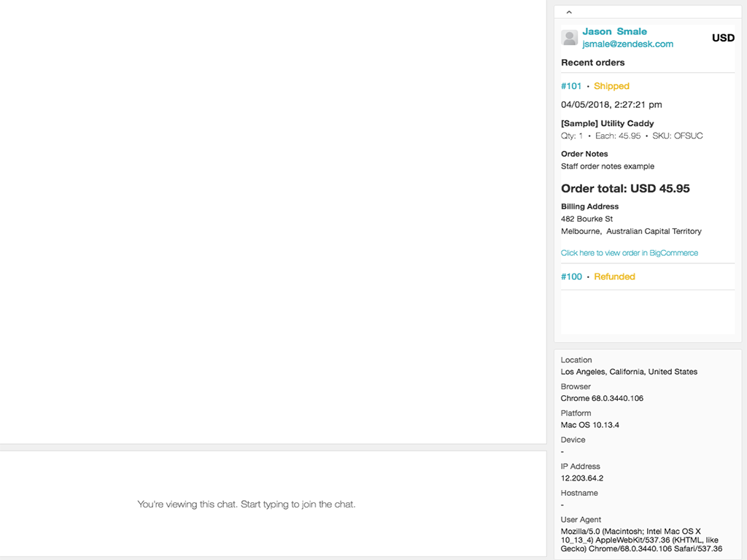Screen dimensions: 747x560
Task: Click the 482 Bourke St billing address
Action: (x=587, y=219)
